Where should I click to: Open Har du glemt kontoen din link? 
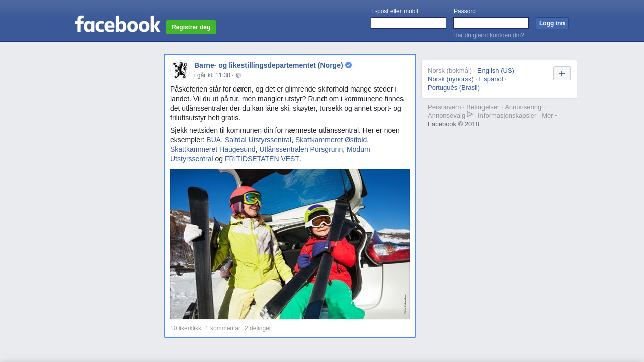(488, 35)
